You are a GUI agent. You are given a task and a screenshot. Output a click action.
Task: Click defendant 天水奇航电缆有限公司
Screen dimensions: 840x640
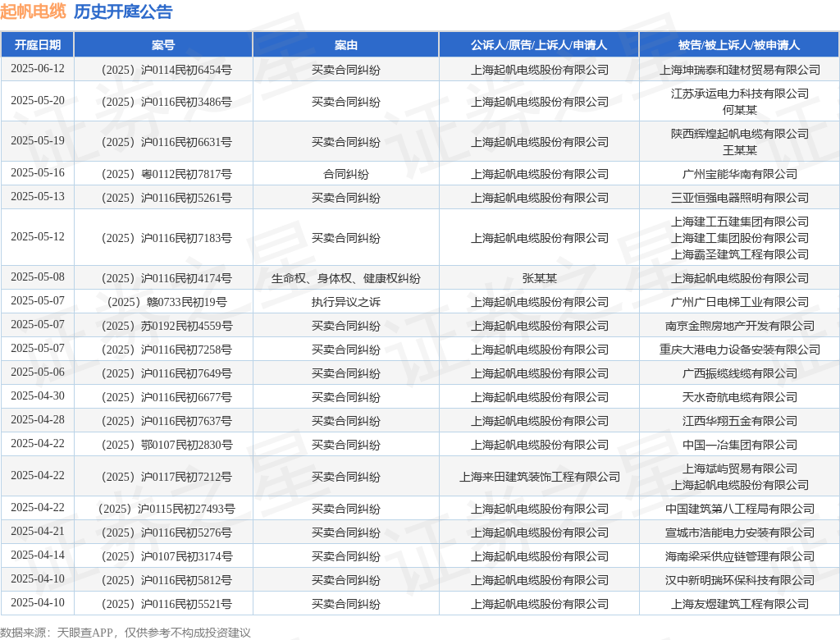(x=739, y=397)
